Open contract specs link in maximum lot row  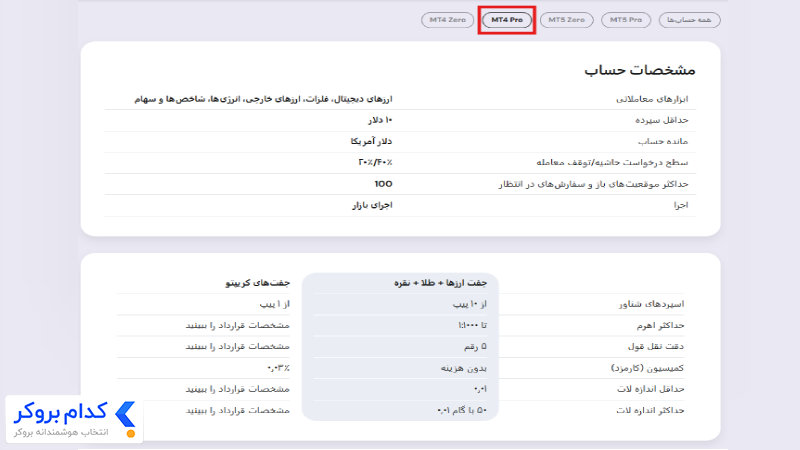(237, 411)
